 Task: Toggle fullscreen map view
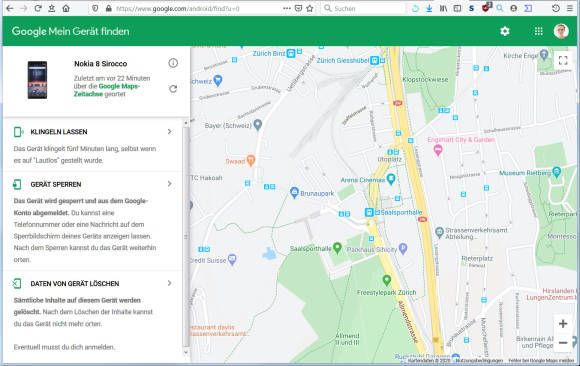[x=563, y=60]
